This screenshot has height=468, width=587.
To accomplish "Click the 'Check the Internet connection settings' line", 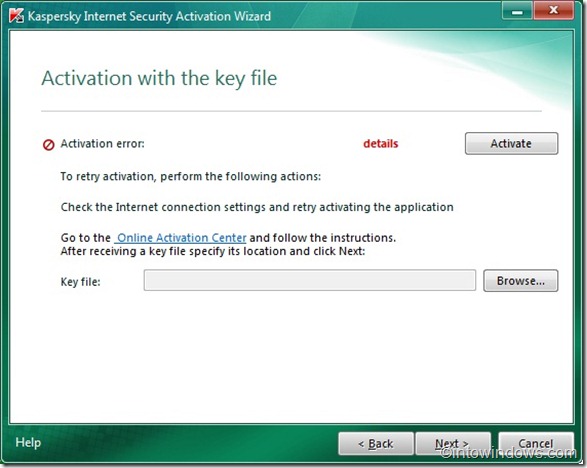I will coord(257,207).
